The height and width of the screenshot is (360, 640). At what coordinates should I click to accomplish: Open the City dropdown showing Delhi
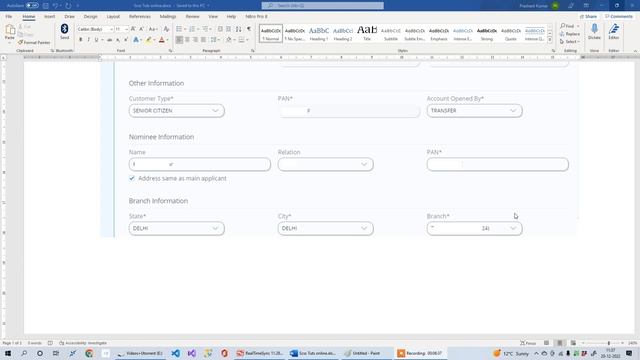(x=325, y=228)
